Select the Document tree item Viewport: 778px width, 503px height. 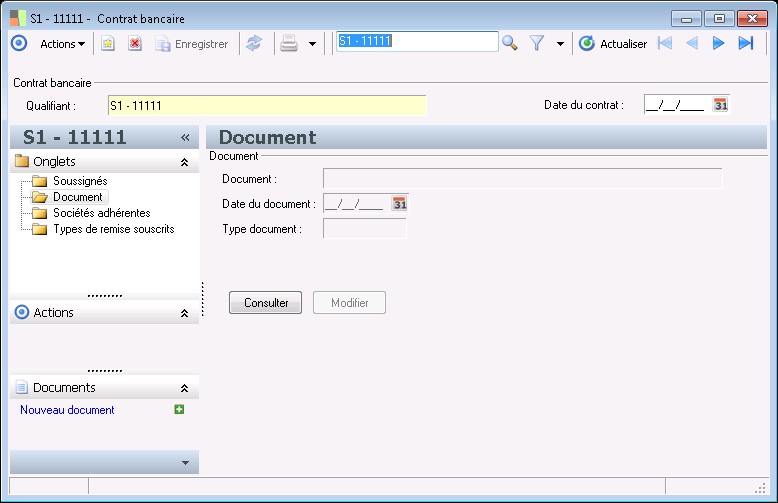pos(77,197)
